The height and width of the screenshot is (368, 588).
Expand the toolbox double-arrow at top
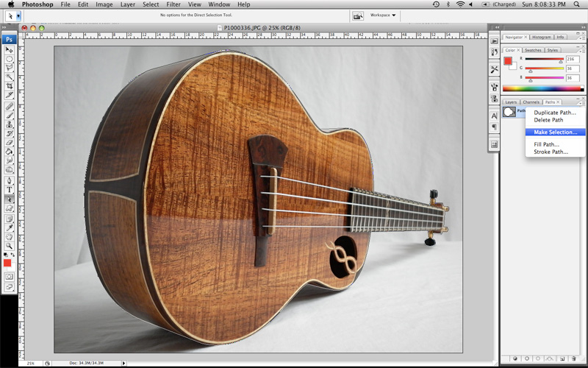click(4, 28)
